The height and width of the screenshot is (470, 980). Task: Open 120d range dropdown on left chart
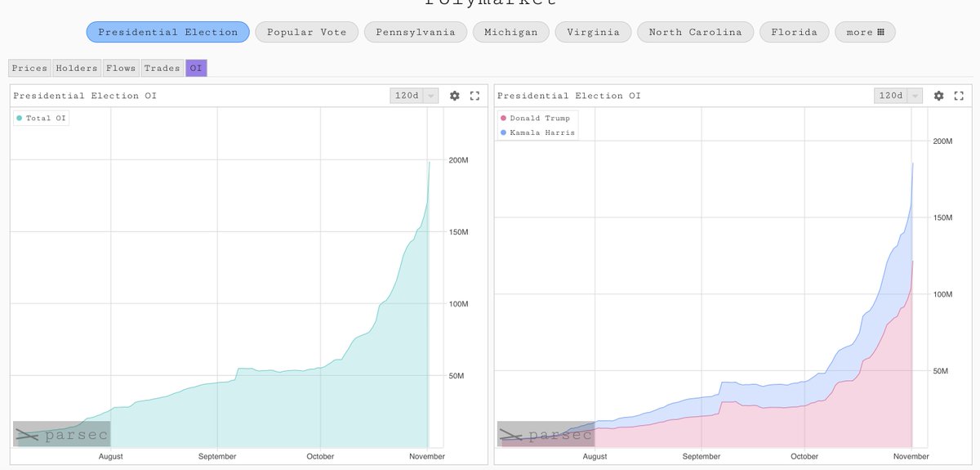point(414,96)
